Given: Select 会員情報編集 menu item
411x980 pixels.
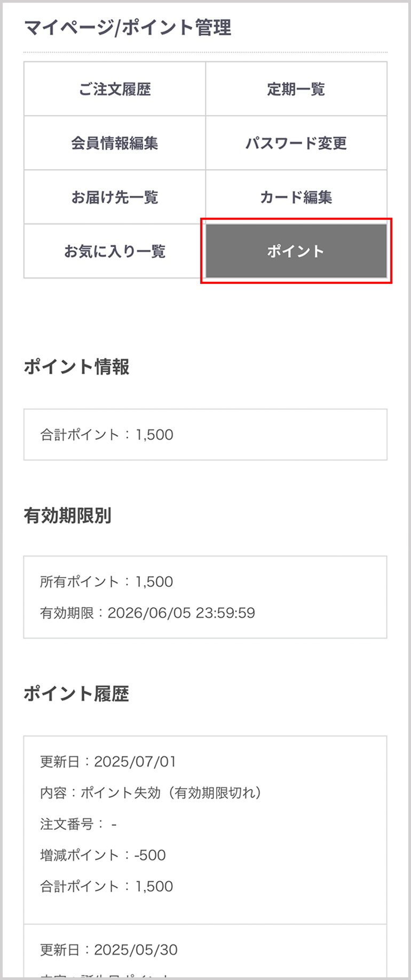Looking at the screenshot, I should pos(115,143).
